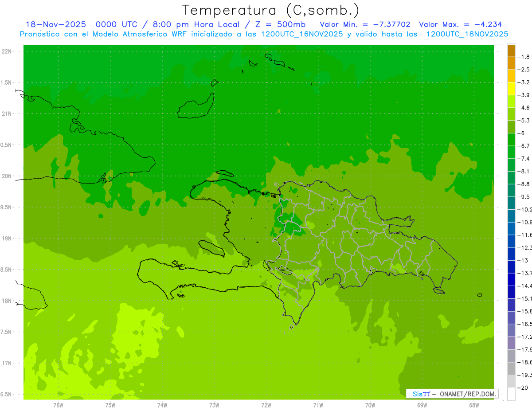Click the 20N latitude axis label
Image resolution: width=532 pixels, height=411 pixels.
7,176
